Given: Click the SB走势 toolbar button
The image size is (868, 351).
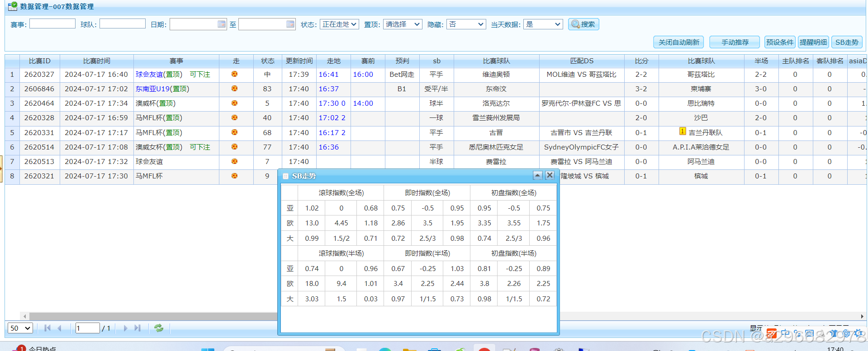Looking at the screenshot, I should coord(847,42).
